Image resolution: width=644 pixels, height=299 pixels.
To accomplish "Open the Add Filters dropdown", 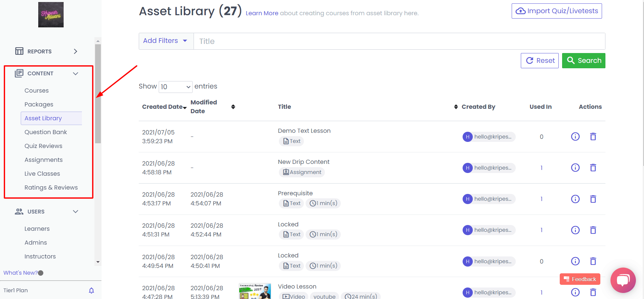I will pos(166,41).
